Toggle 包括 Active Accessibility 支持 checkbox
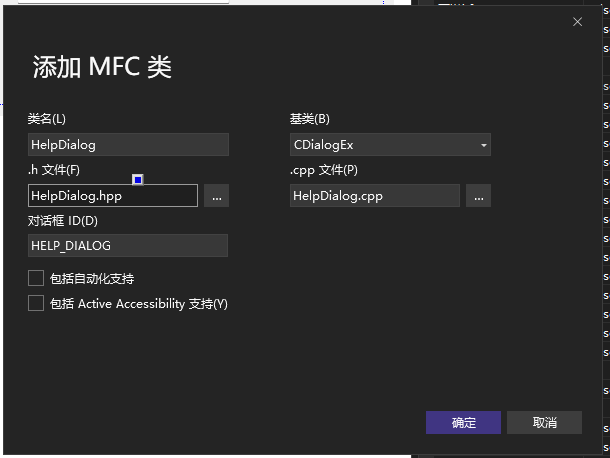 pos(36,303)
